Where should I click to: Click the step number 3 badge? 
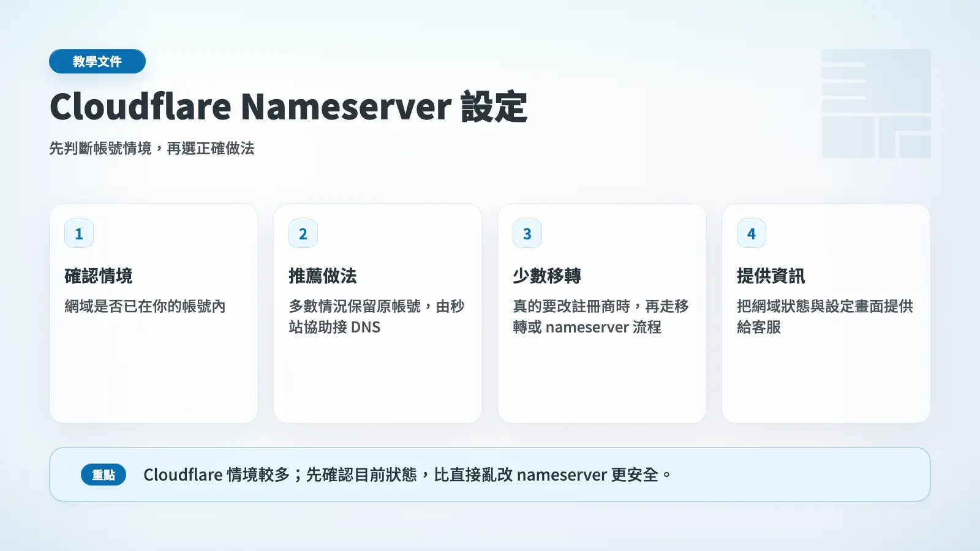coord(527,233)
